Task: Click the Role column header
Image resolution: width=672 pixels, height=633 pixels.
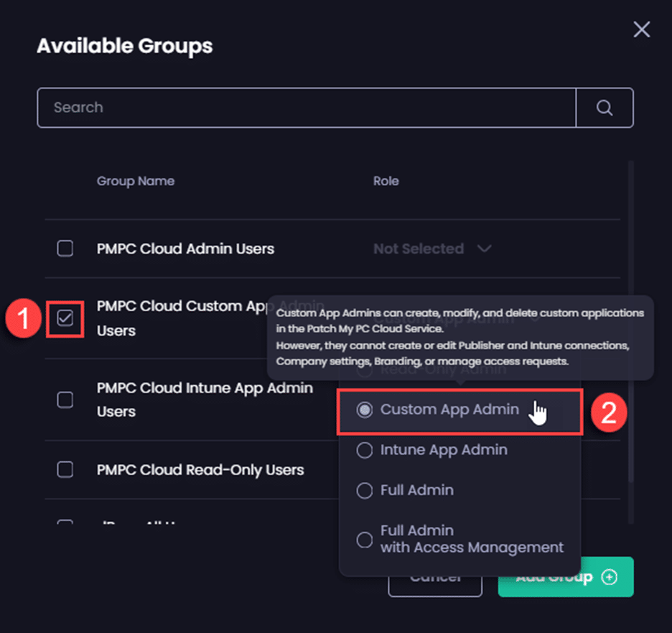Action: 386,181
